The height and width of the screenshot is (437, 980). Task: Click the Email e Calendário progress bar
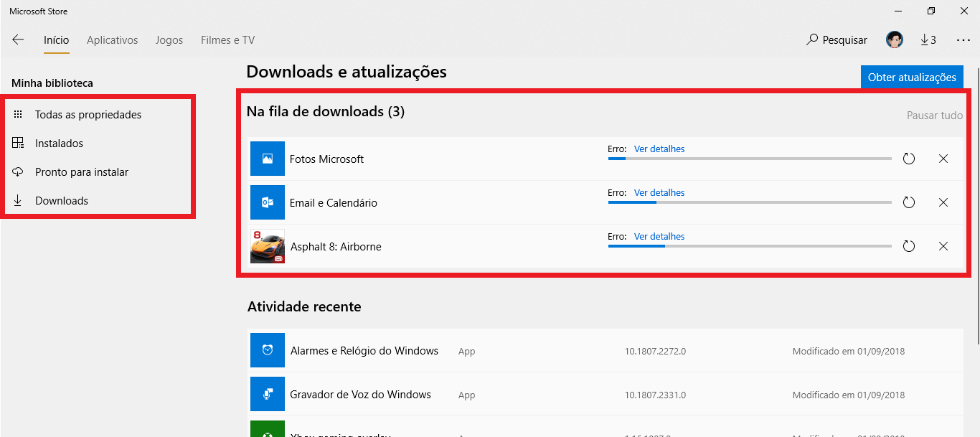pos(750,202)
